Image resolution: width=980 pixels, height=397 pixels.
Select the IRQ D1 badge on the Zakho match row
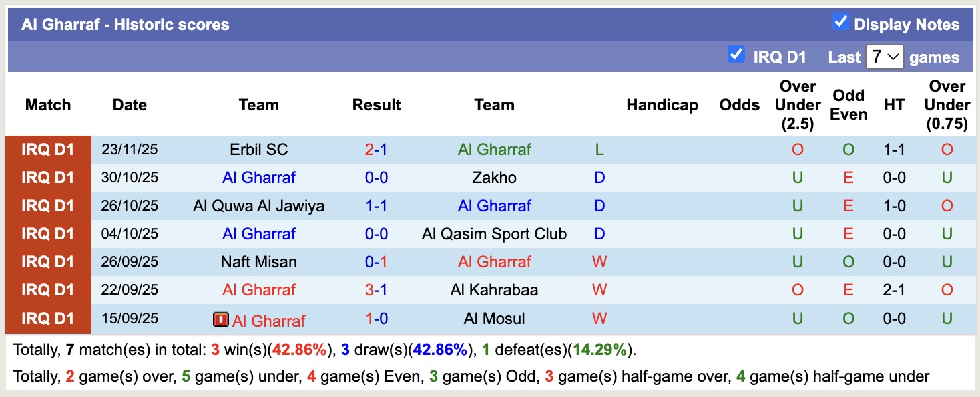click(x=48, y=177)
